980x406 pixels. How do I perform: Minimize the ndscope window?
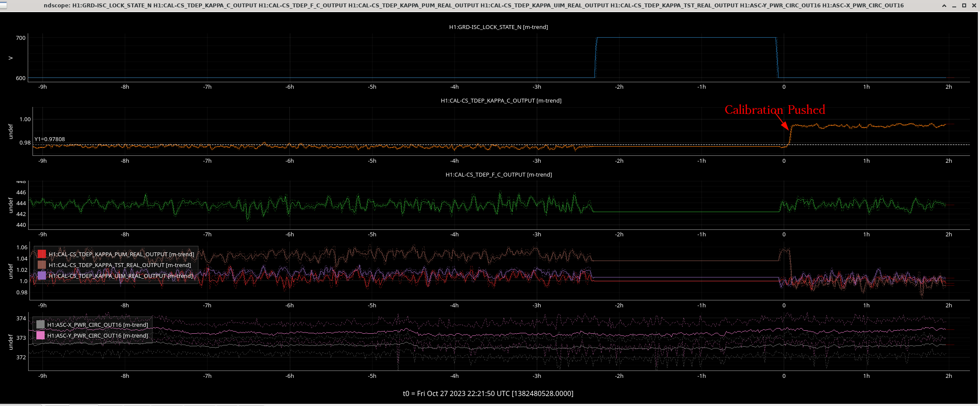[x=954, y=6]
